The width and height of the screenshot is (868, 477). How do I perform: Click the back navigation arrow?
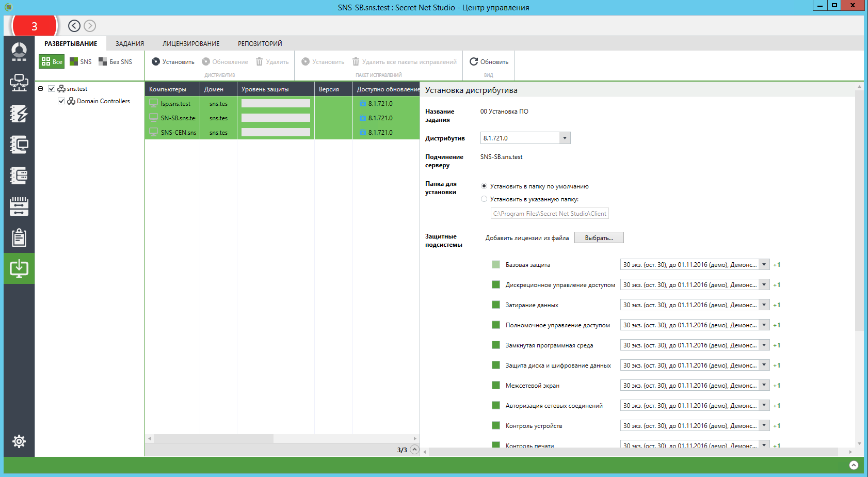tap(74, 26)
